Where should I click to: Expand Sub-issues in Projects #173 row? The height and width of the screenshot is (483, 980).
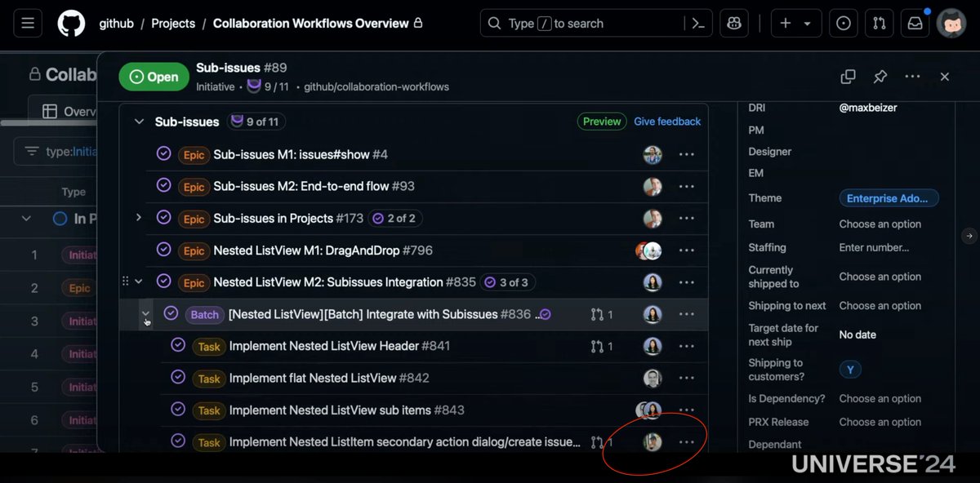pyautogui.click(x=138, y=218)
